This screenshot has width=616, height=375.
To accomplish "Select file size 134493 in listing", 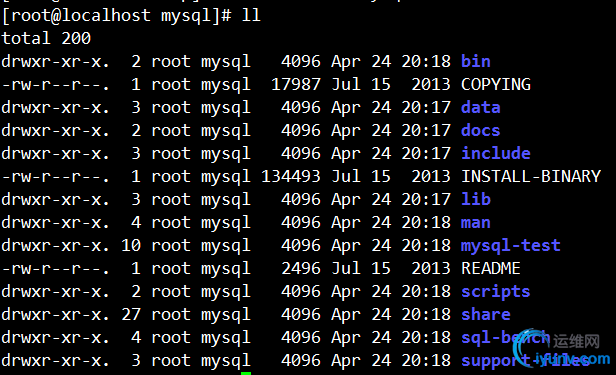I will click(x=291, y=176).
